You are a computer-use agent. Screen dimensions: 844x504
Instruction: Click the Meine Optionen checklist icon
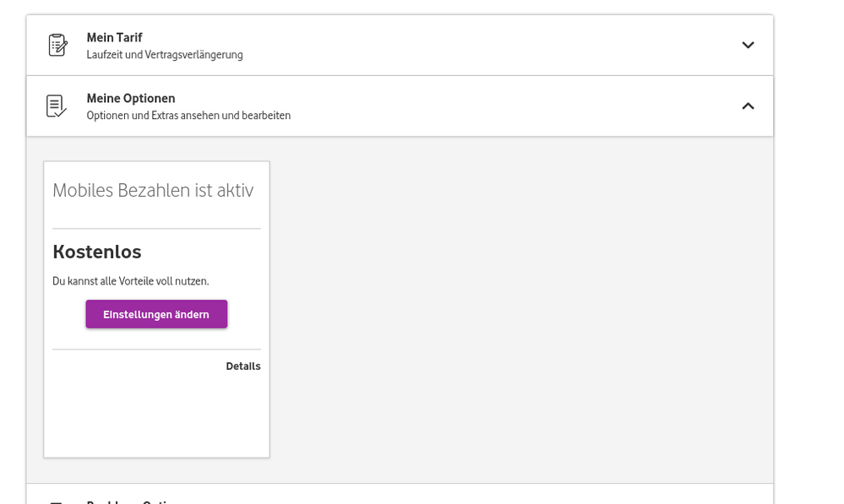[57, 106]
